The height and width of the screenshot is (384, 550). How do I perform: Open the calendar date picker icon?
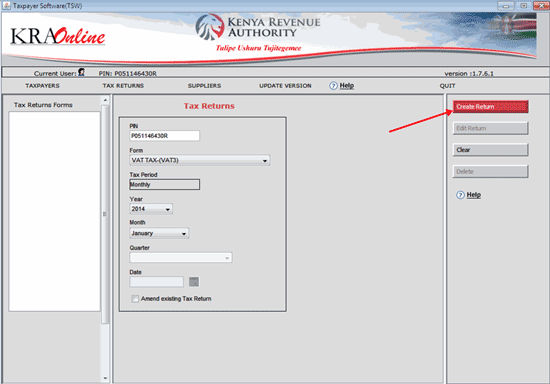coord(194,282)
